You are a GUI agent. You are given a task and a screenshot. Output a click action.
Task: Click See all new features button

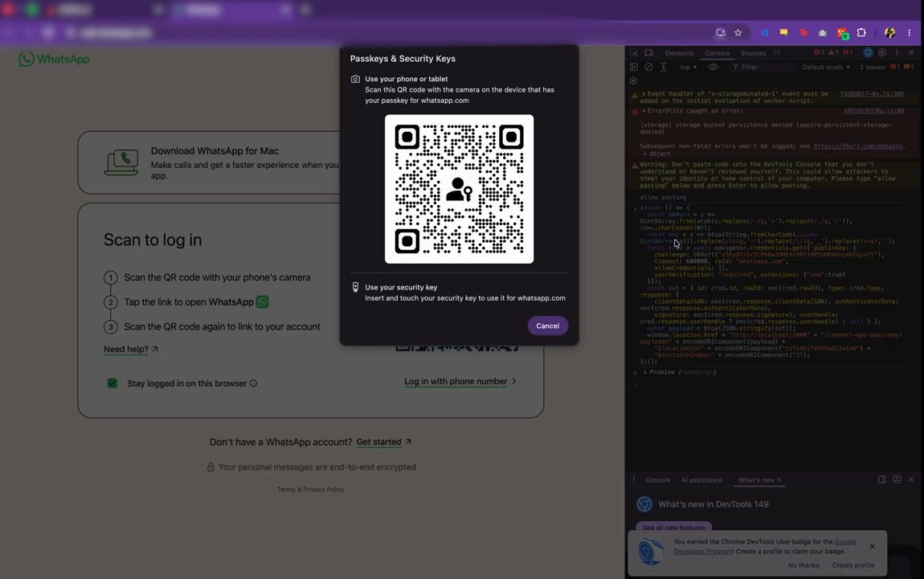673,528
